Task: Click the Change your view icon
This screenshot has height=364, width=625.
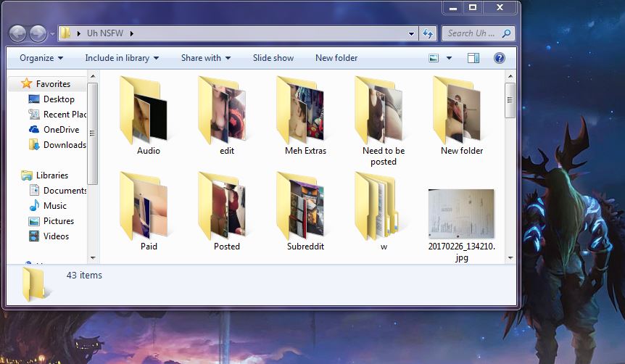Action: point(434,58)
